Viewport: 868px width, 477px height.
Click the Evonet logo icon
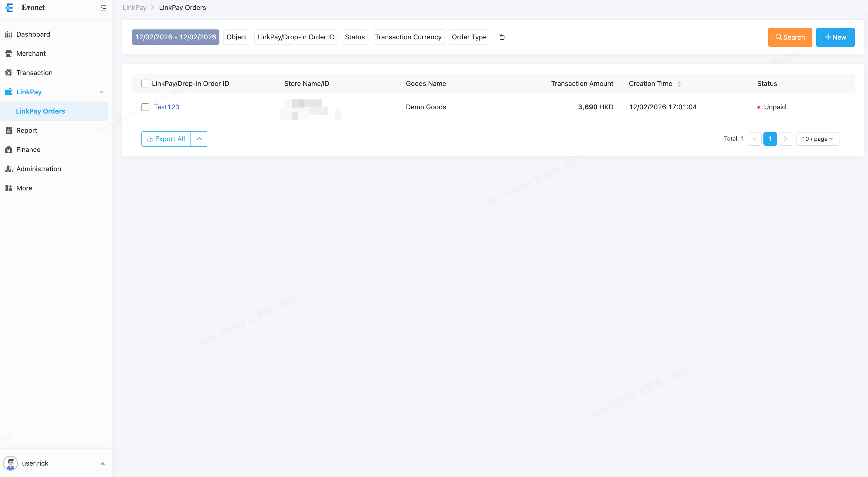9,8
